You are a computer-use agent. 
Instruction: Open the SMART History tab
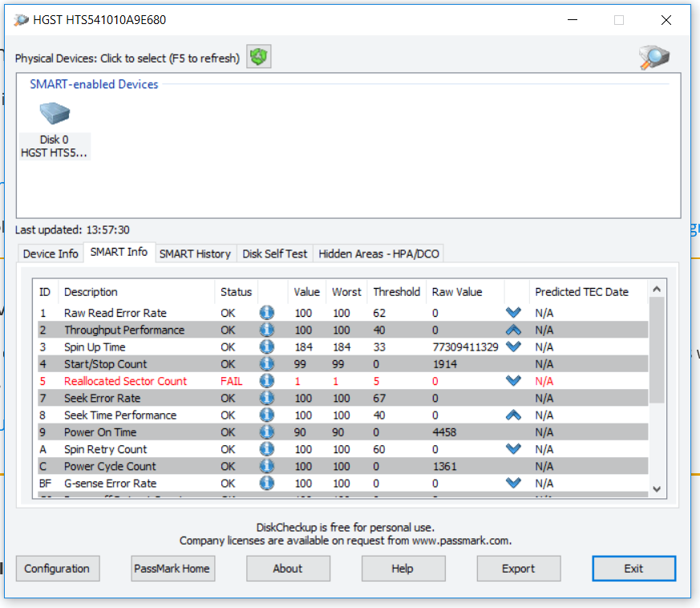195,253
